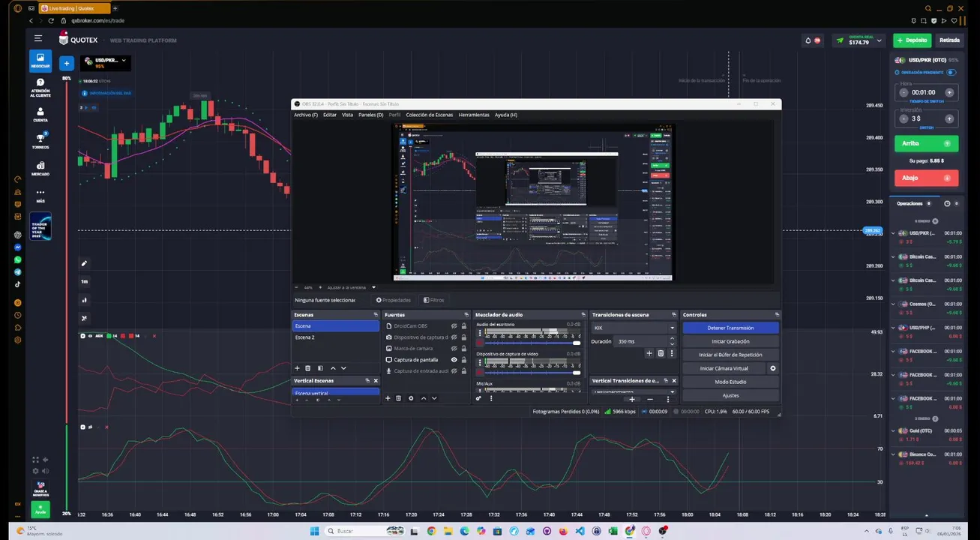This screenshot has height=540, width=980.
Task: Open the OBS zoom Ajustar a la ventana dropdown
Action: [352, 287]
